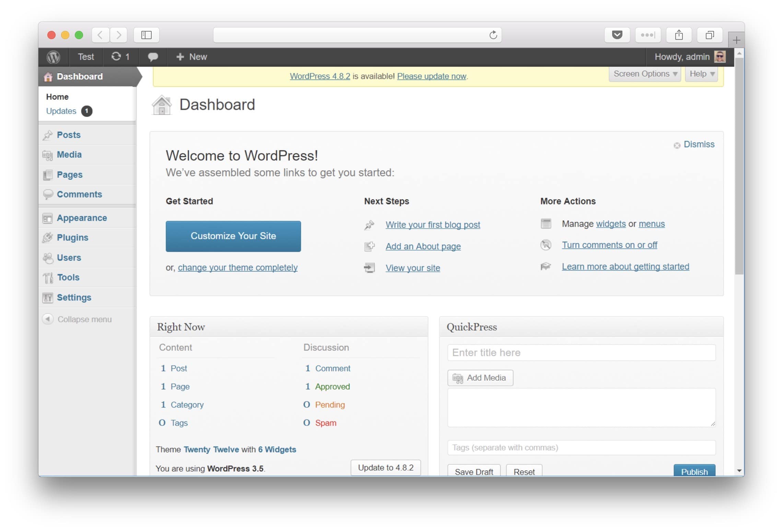Viewport: 783px width, 532px height.
Task: Click the Please update now link
Action: [x=431, y=76]
